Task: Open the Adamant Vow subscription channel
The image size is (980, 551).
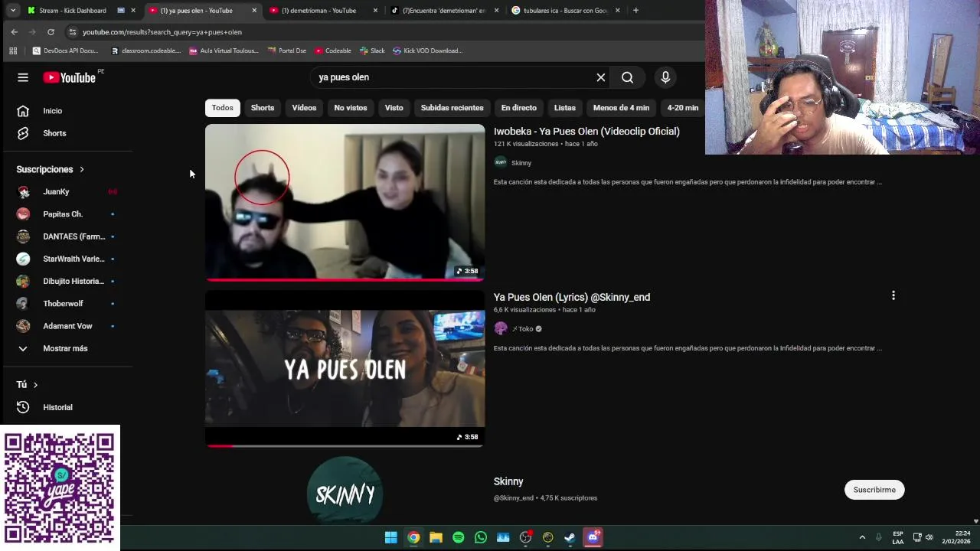Action: point(67,326)
